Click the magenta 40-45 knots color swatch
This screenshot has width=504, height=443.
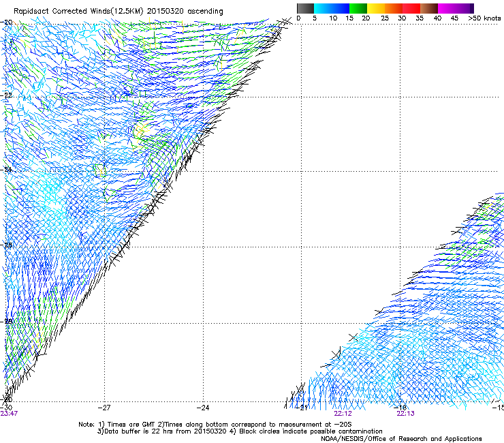(447, 8)
